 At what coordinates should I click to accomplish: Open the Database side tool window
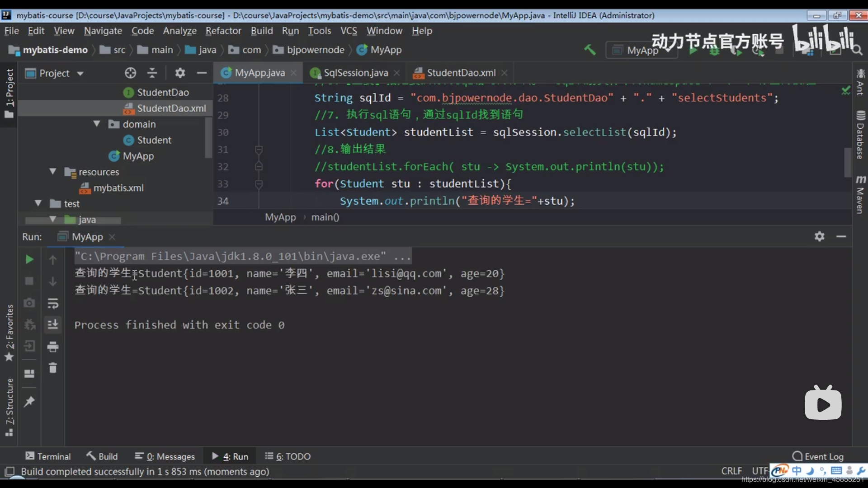(x=860, y=135)
